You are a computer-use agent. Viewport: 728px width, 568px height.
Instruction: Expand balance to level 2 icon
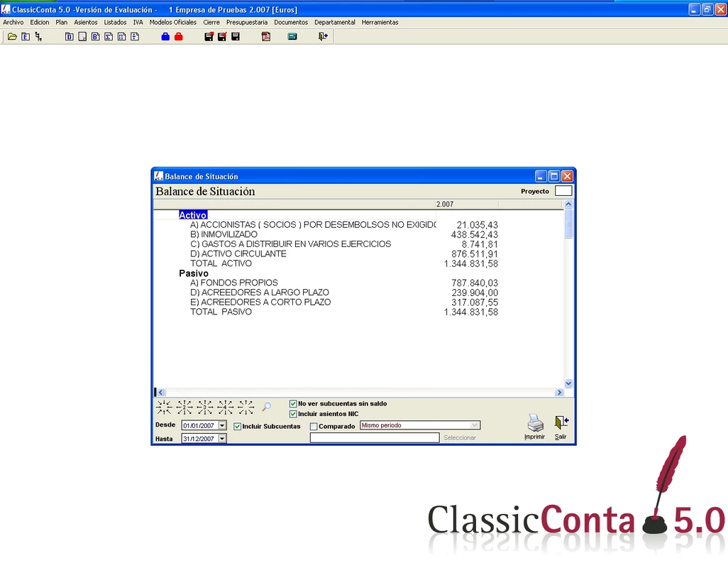click(x=184, y=408)
